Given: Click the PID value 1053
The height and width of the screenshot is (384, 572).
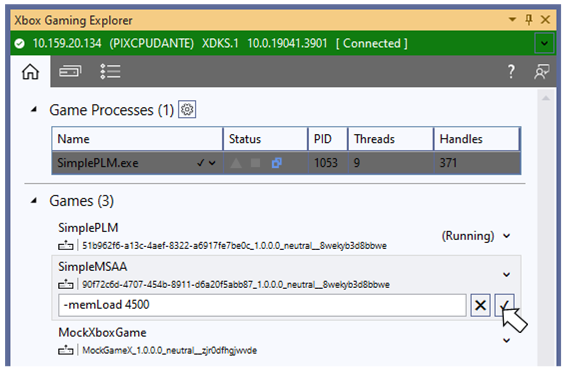Looking at the screenshot, I should click(326, 163).
